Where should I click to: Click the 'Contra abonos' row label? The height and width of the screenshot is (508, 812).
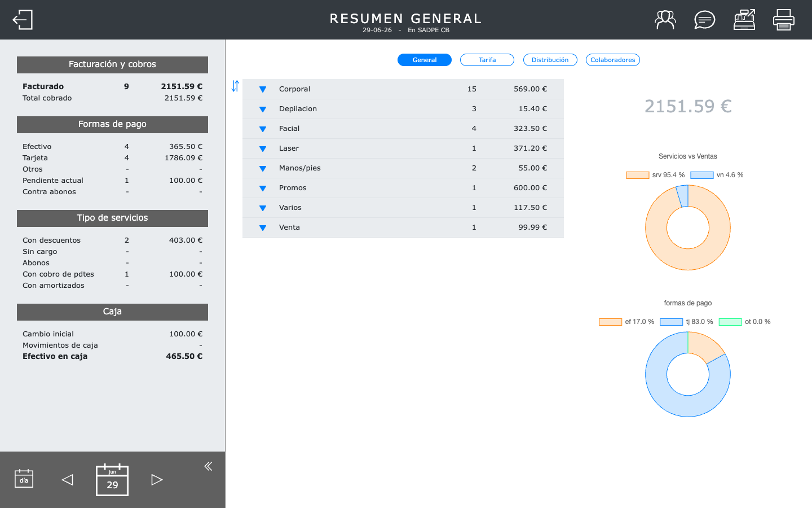coord(49,191)
